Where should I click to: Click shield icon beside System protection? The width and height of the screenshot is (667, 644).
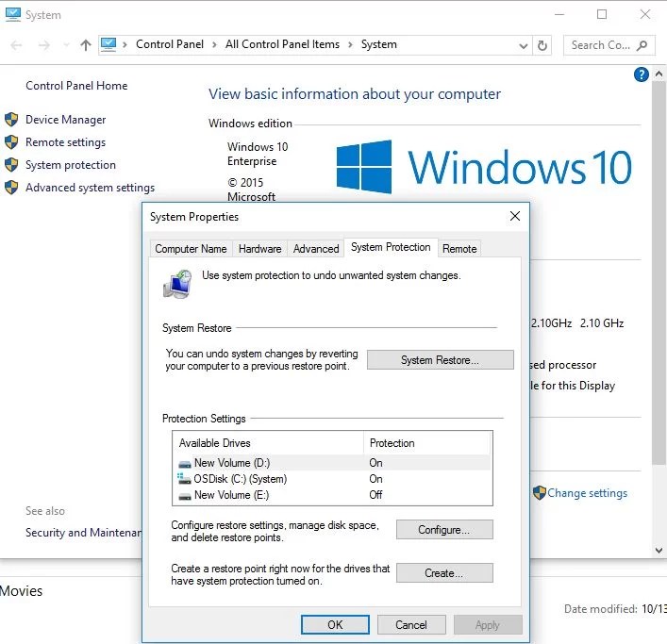click(x=11, y=164)
